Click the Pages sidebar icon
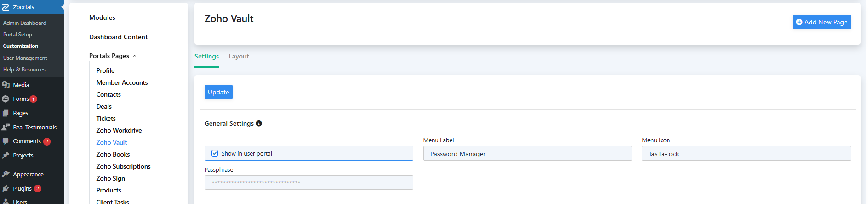The width and height of the screenshot is (868, 204). click(x=6, y=113)
